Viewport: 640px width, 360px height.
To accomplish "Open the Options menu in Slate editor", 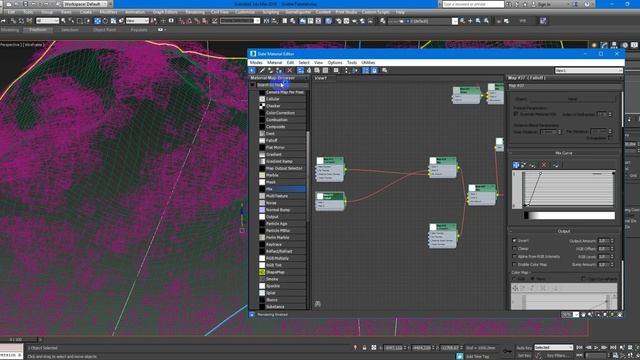I will pyautogui.click(x=335, y=63).
